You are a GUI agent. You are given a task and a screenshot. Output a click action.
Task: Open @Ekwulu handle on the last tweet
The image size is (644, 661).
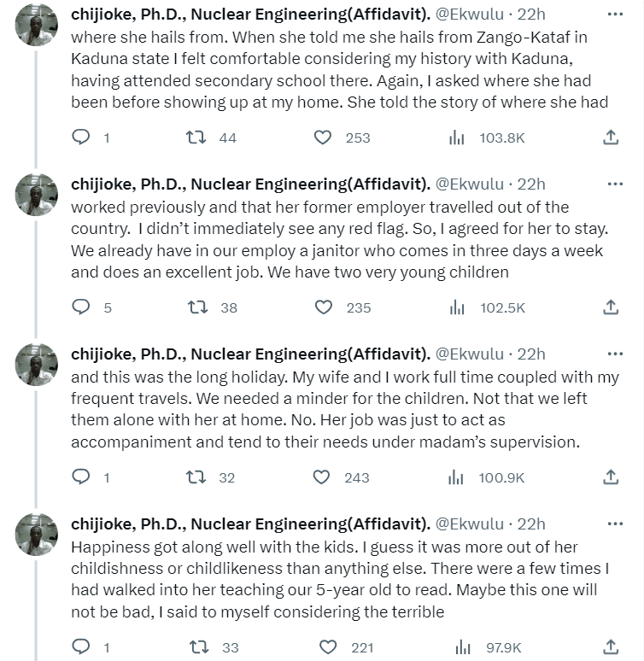(469, 524)
